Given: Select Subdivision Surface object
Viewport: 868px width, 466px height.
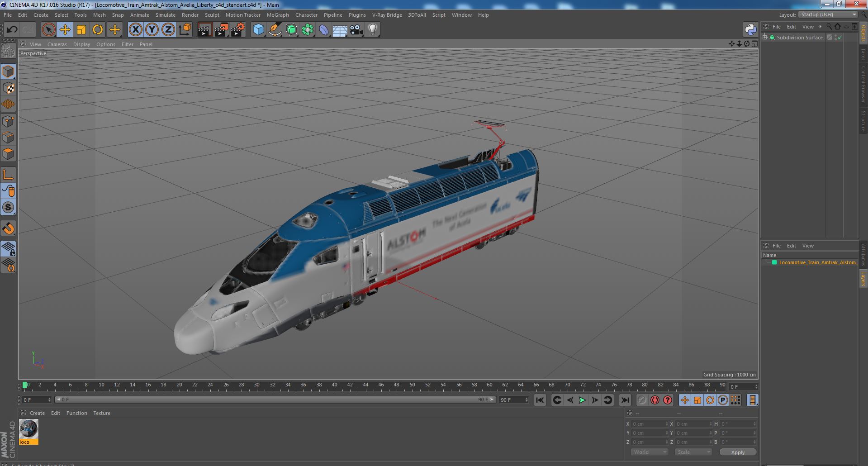Looking at the screenshot, I should click(x=799, y=38).
